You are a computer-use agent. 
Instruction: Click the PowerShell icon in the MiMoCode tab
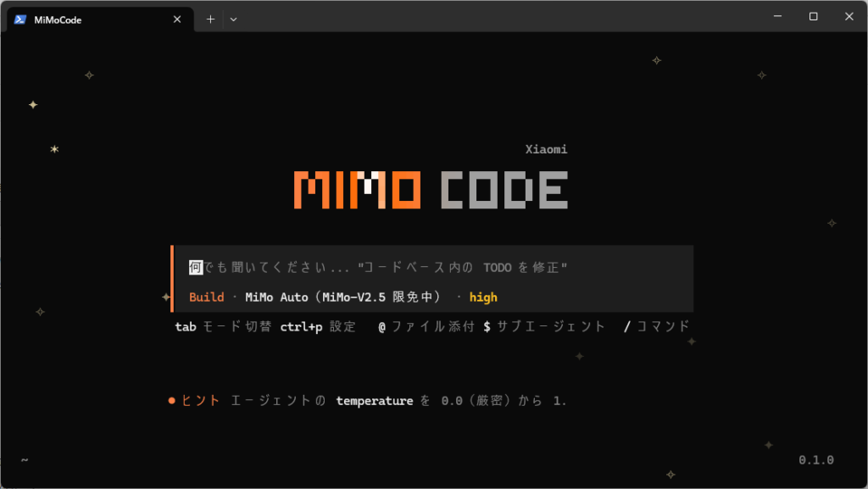pos(20,19)
